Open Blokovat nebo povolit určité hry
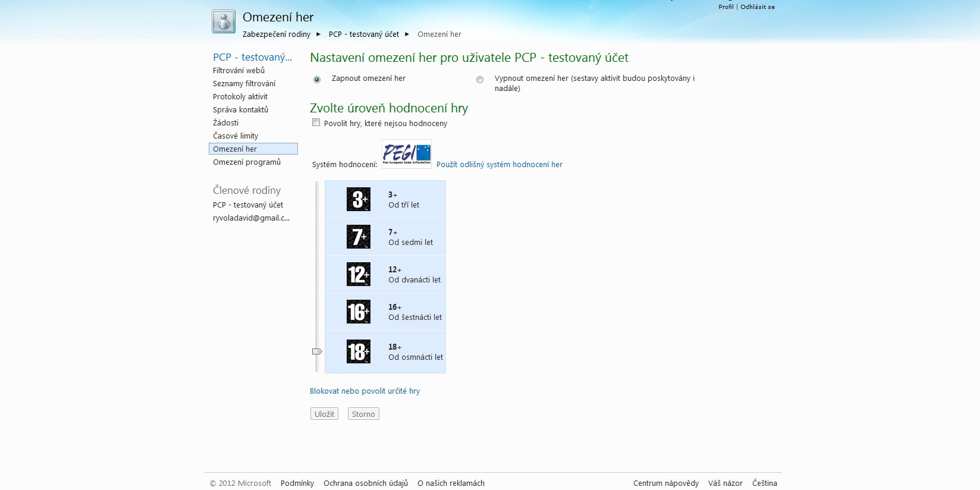 tap(365, 391)
